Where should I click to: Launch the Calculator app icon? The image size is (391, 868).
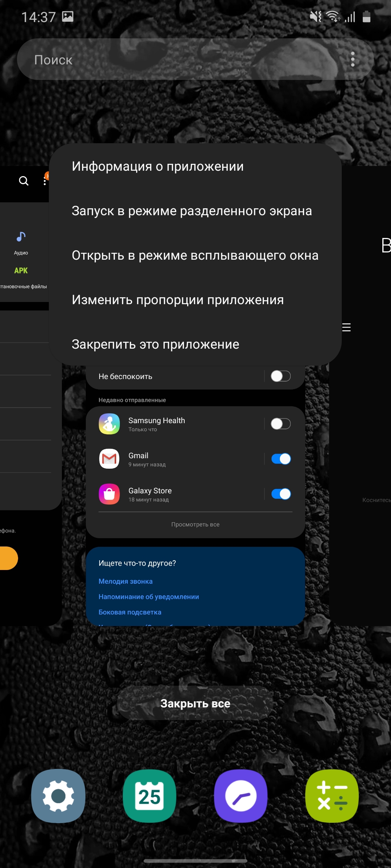tap(332, 796)
